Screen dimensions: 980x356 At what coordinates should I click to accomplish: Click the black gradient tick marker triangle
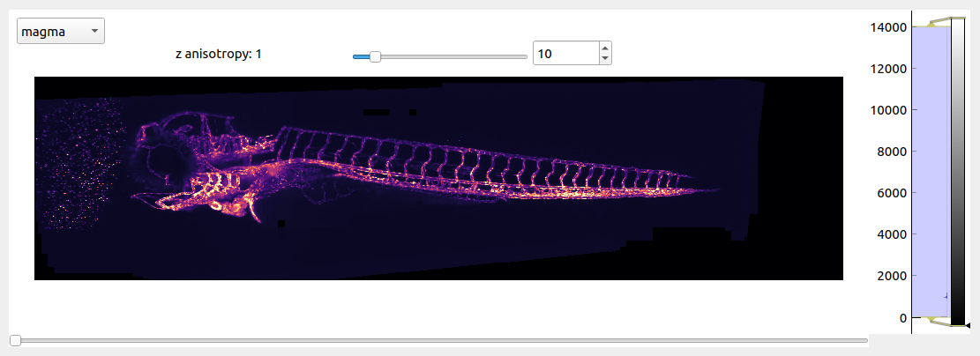point(968,325)
